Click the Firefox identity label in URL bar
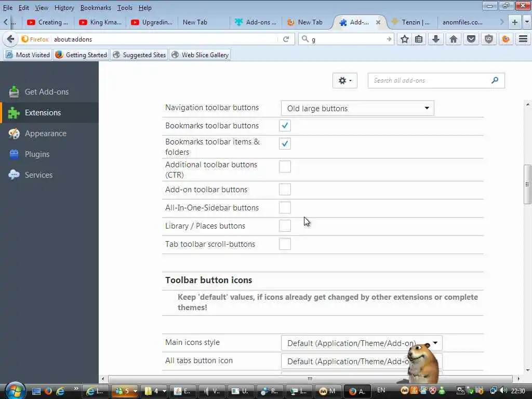The height and width of the screenshot is (399, 532). [35, 39]
